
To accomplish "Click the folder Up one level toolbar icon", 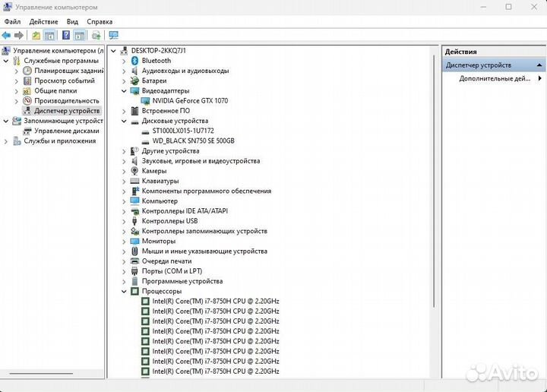I will (36, 35).
